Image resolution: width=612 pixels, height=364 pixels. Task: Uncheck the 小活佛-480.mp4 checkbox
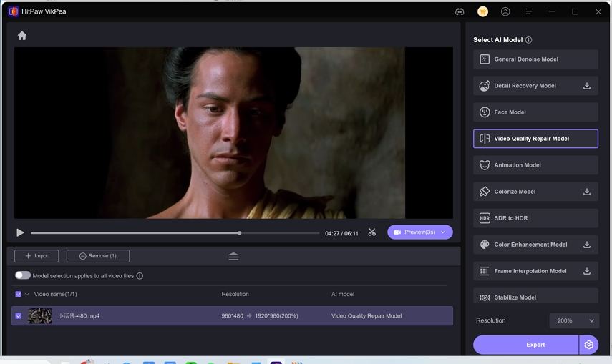click(19, 315)
